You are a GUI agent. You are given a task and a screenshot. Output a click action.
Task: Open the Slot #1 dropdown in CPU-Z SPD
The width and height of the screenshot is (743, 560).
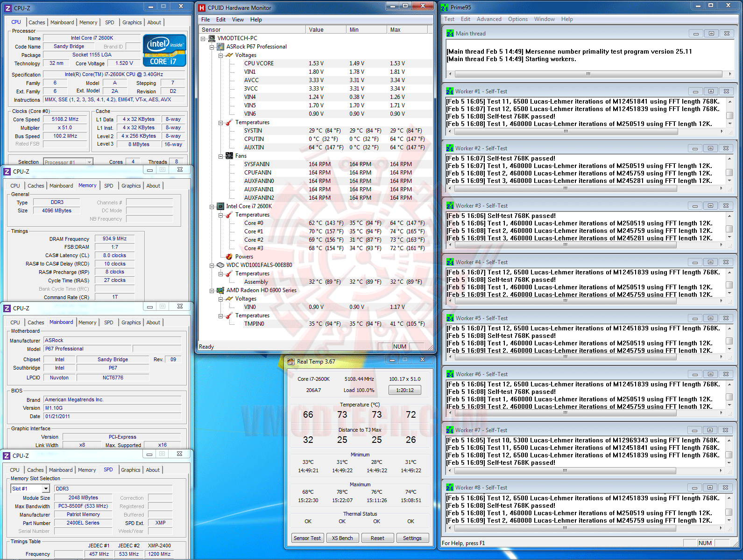(46, 489)
